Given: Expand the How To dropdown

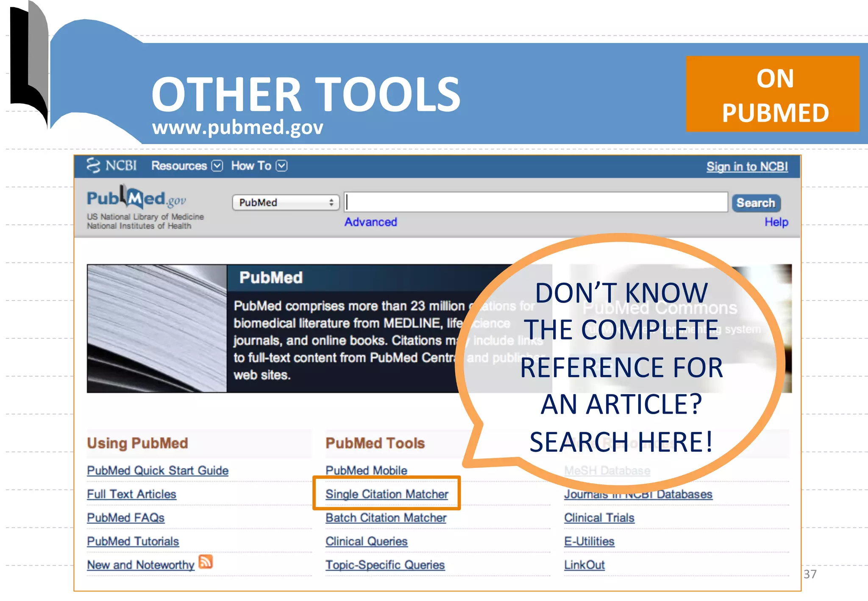Looking at the screenshot, I should (259, 166).
